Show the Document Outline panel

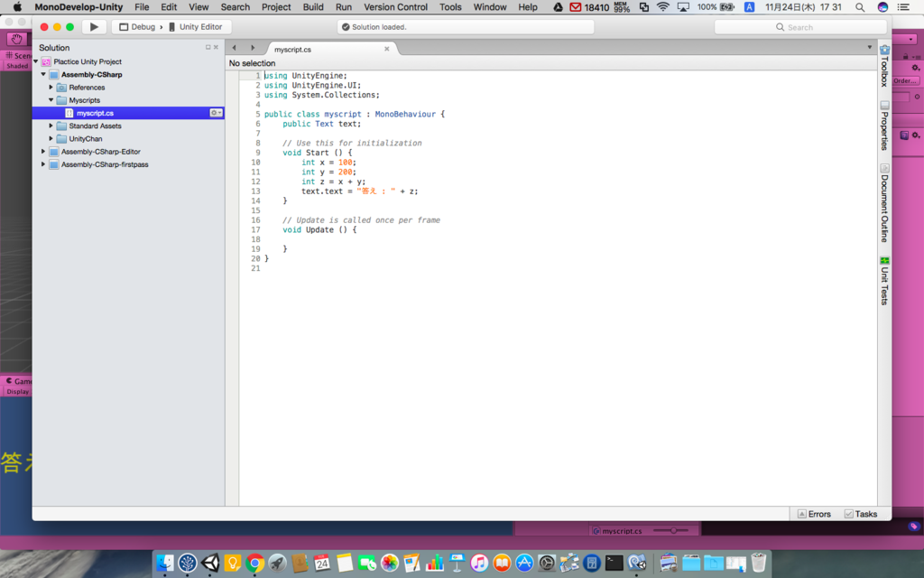click(884, 202)
